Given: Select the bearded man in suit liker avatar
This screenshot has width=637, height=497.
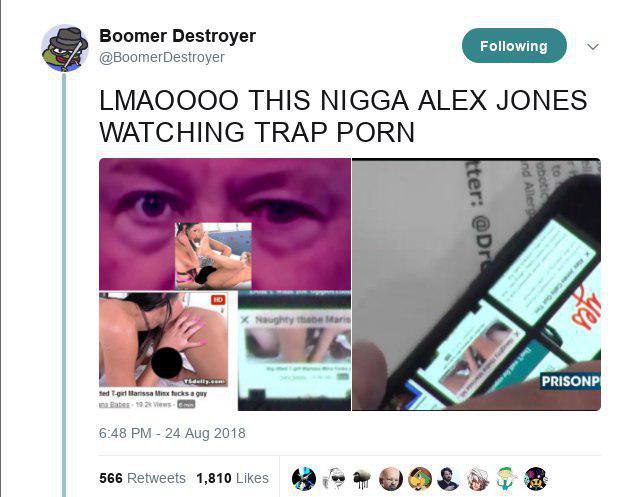Looking at the screenshot, I should coord(448,478).
